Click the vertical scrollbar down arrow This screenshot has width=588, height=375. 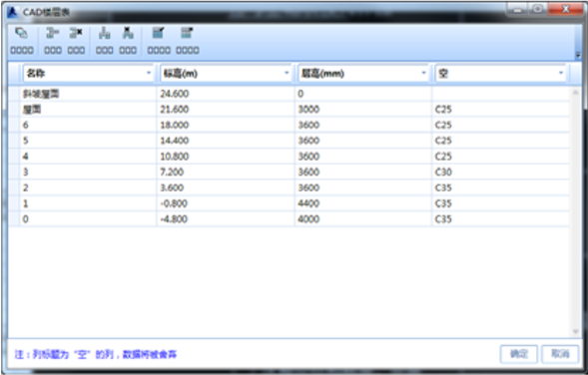(x=575, y=332)
